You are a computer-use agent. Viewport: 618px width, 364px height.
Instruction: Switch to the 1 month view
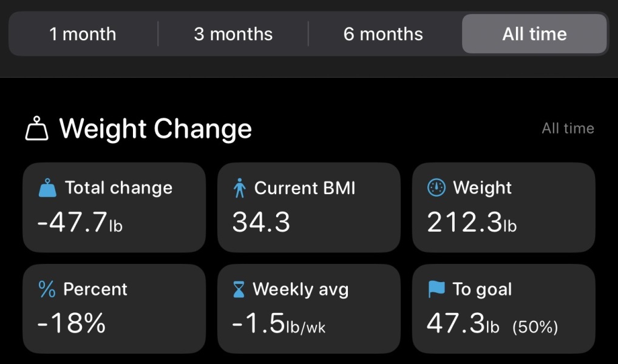tap(83, 34)
